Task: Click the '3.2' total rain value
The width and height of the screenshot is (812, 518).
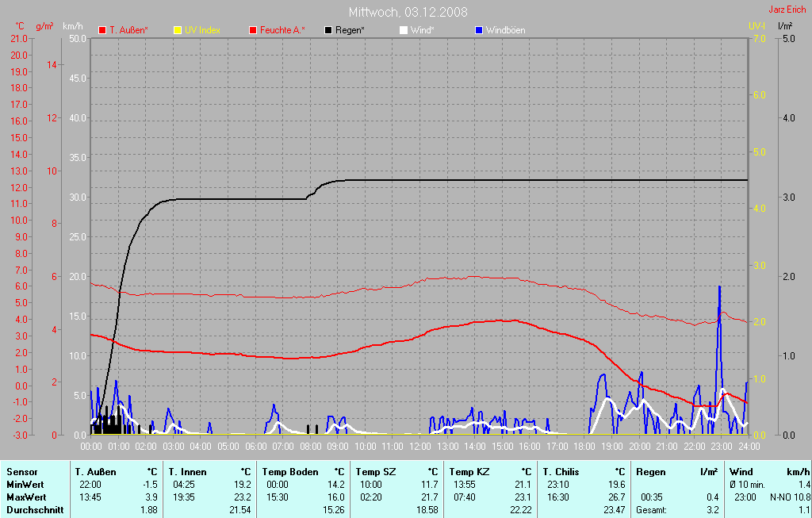Action: tap(713, 510)
